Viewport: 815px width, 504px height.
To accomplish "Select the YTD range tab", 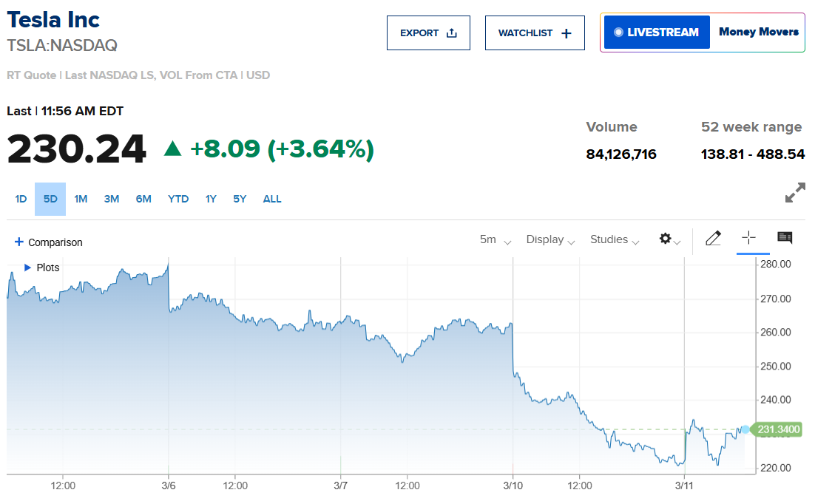I will point(178,199).
